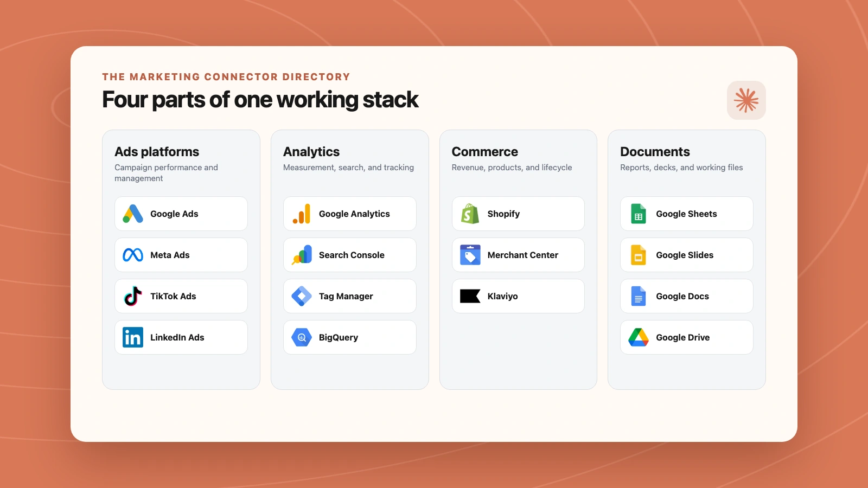Click 'Revenue, products, and lifecycle' subtitle
This screenshot has width=868, height=488.
point(512,168)
